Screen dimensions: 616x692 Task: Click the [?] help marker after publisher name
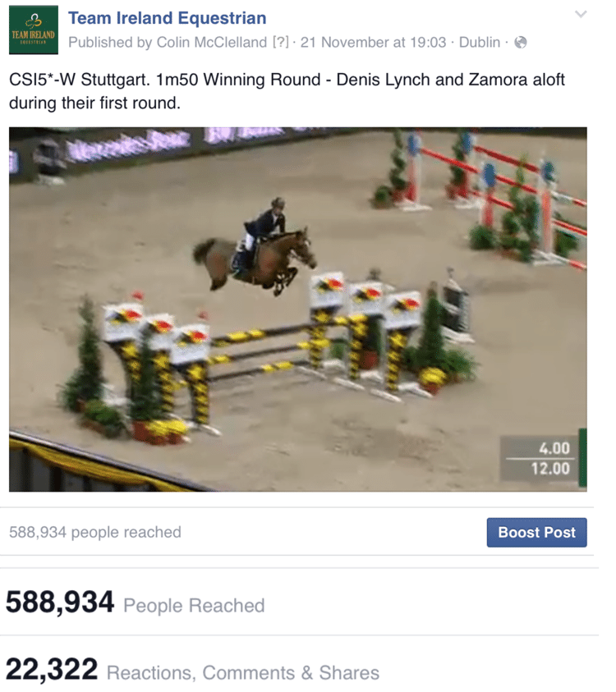[280, 43]
